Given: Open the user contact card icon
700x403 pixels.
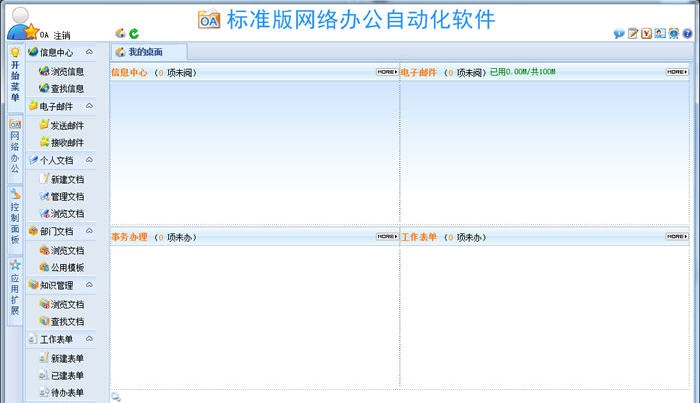Looking at the screenshot, I should 660,33.
